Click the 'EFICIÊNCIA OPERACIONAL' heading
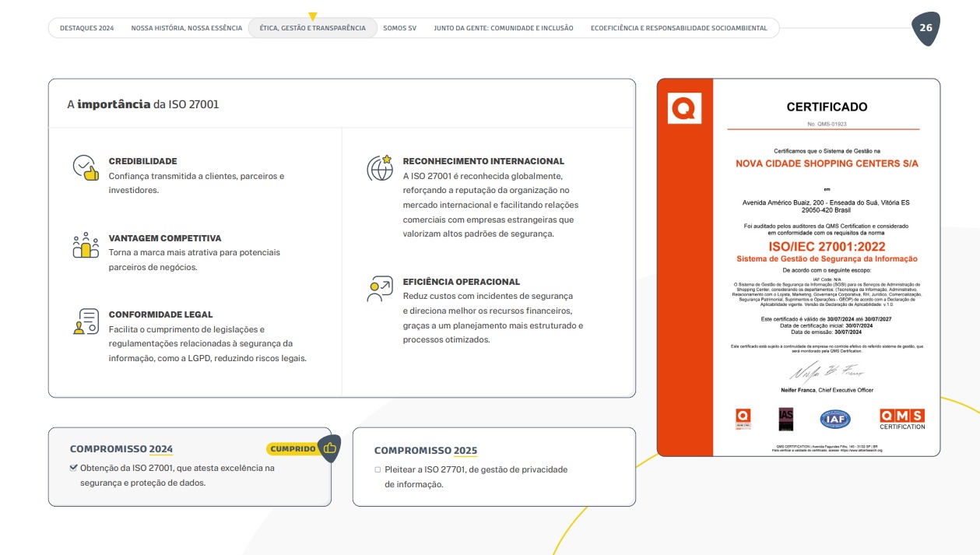Image resolution: width=980 pixels, height=555 pixels. [462, 282]
